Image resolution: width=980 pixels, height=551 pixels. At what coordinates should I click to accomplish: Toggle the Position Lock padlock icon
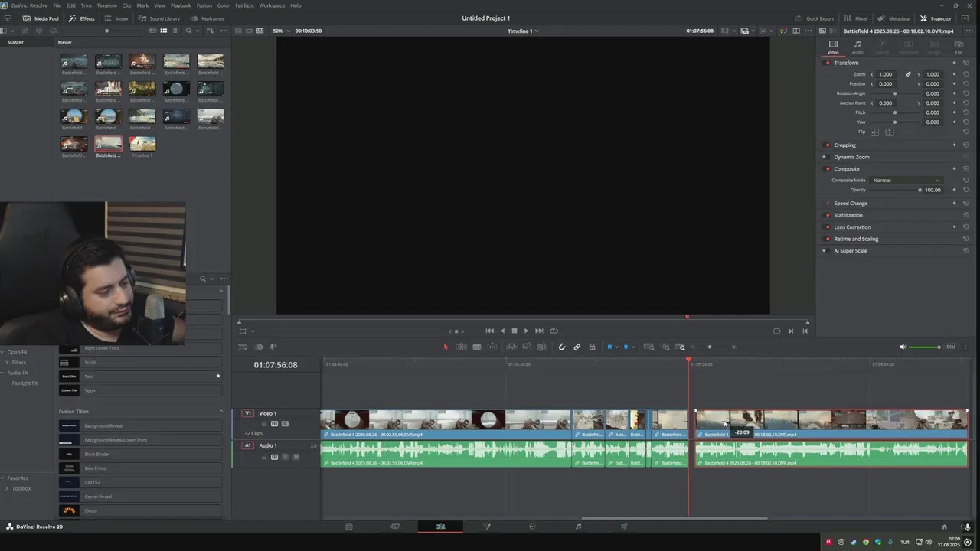click(x=592, y=347)
